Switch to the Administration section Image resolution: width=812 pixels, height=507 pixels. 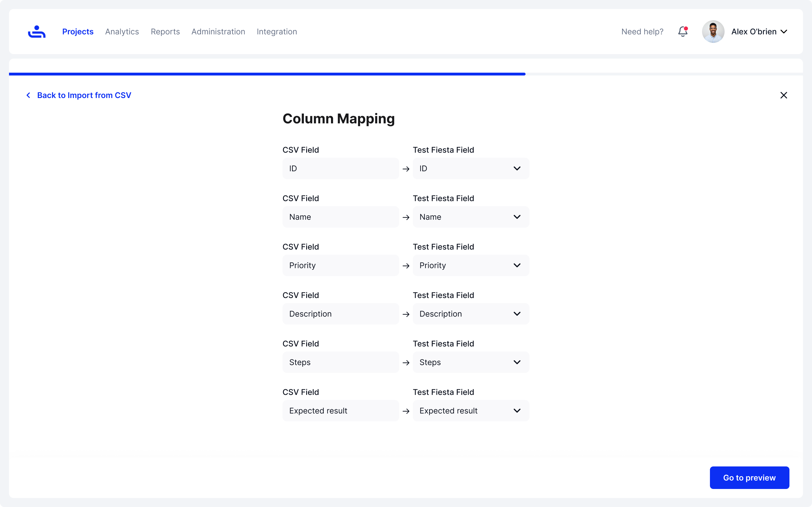pos(218,32)
